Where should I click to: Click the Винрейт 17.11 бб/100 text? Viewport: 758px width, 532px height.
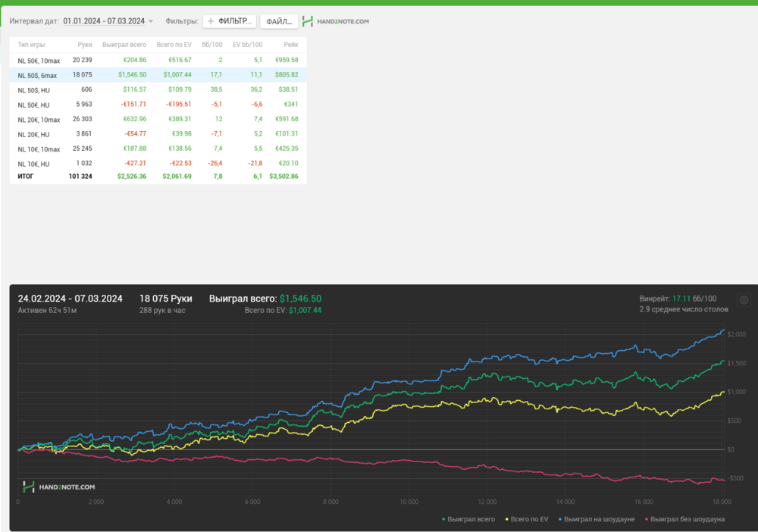pyautogui.click(x=678, y=299)
